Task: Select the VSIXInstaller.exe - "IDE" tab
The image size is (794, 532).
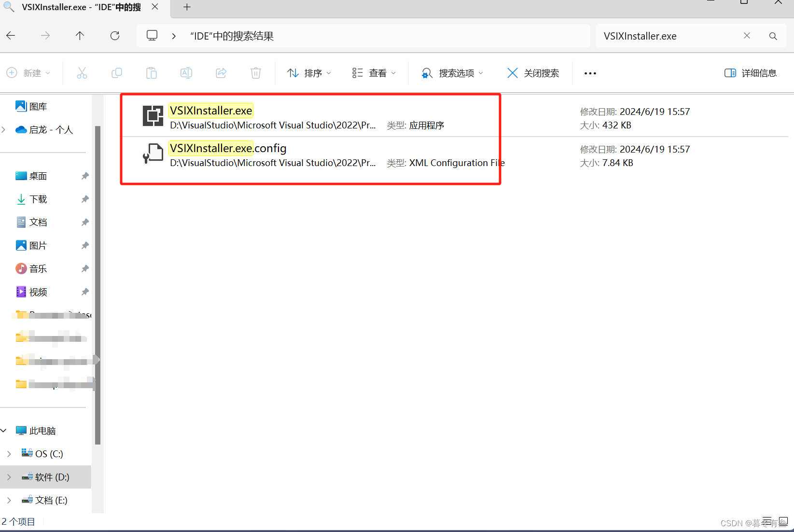Action: tap(81, 7)
